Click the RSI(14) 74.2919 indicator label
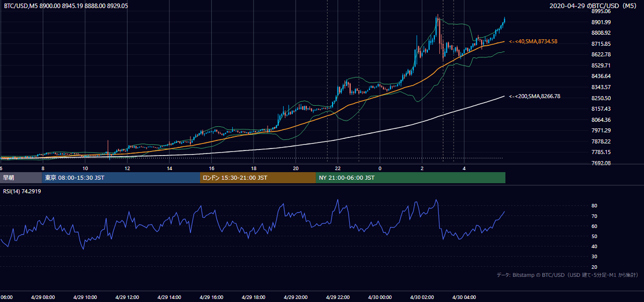This screenshot has width=644, height=302. (x=23, y=190)
